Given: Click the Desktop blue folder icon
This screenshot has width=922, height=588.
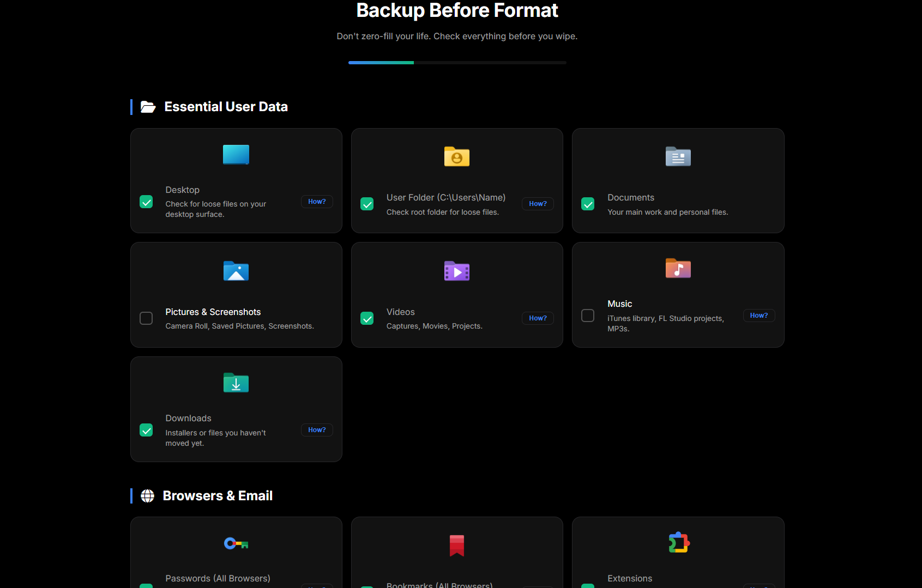Looking at the screenshot, I should point(236,154).
